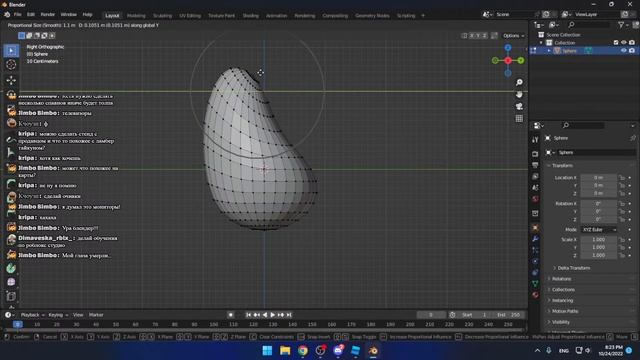The width and height of the screenshot is (640, 360).
Task: Jump to the timeline start frame
Action: (x=249, y=315)
